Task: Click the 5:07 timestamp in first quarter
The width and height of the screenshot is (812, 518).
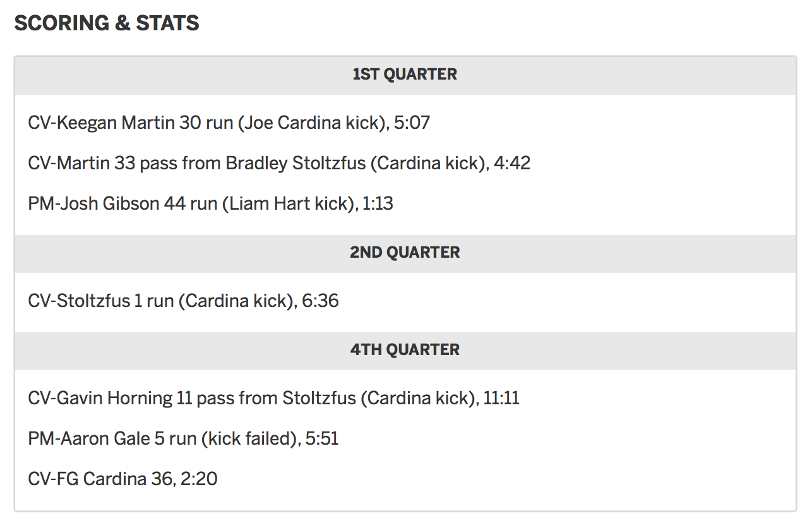Action: click(x=412, y=123)
